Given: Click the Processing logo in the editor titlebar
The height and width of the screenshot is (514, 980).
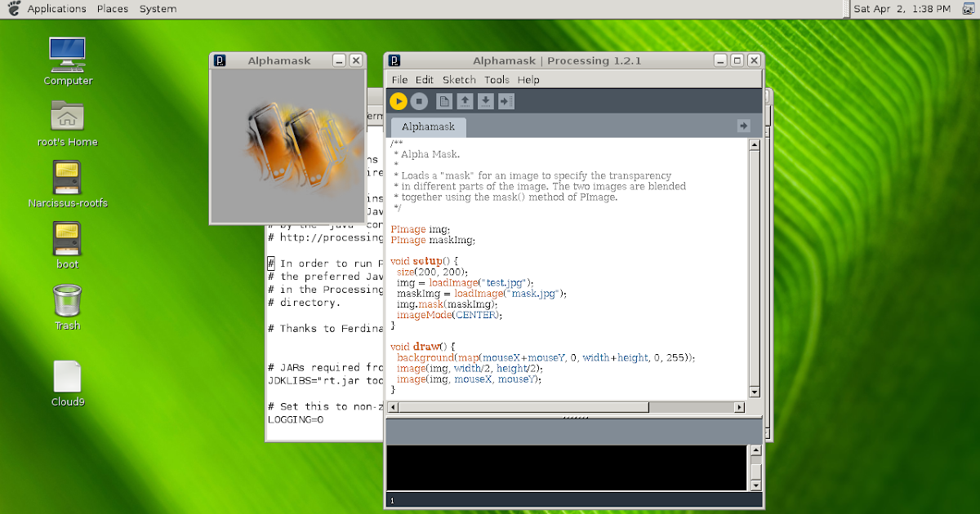Looking at the screenshot, I should coord(394,60).
